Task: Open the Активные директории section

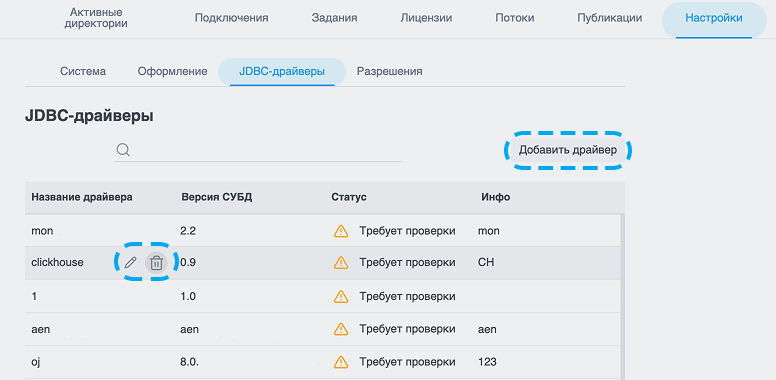Action: (96, 18)
